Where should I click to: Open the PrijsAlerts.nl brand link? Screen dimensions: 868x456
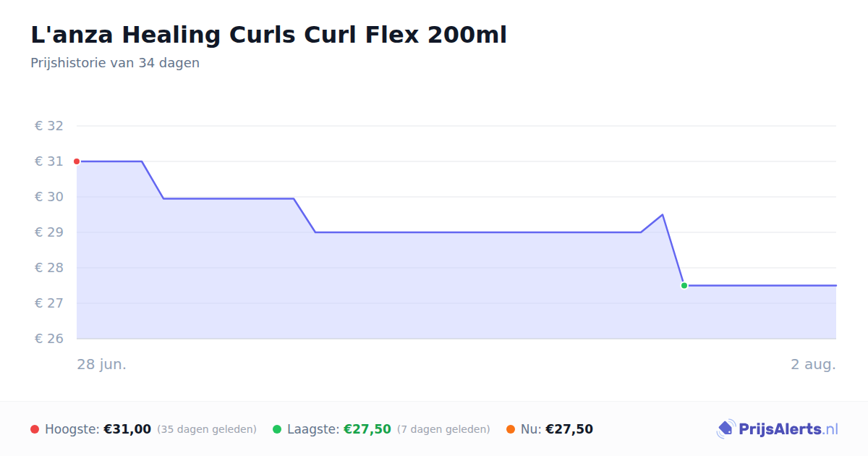[777, 429]
